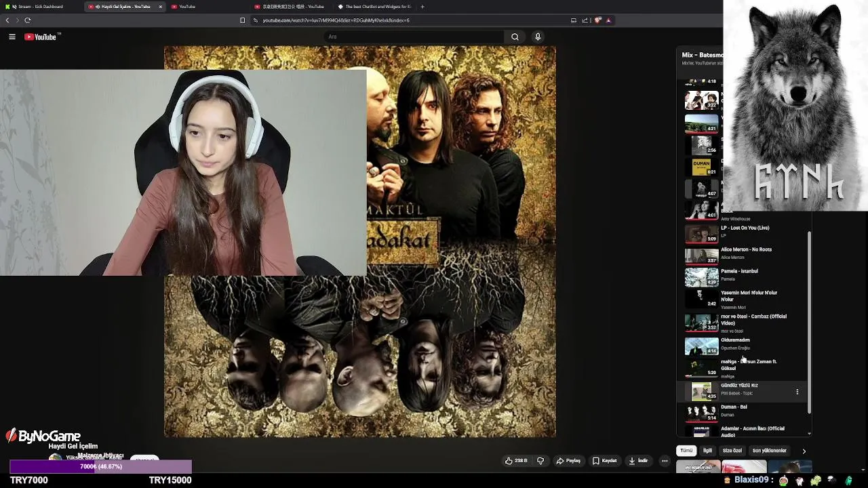Switch to the Chinese-titled YouTube browser tab

pyautogui.click(x=292, y=7)
